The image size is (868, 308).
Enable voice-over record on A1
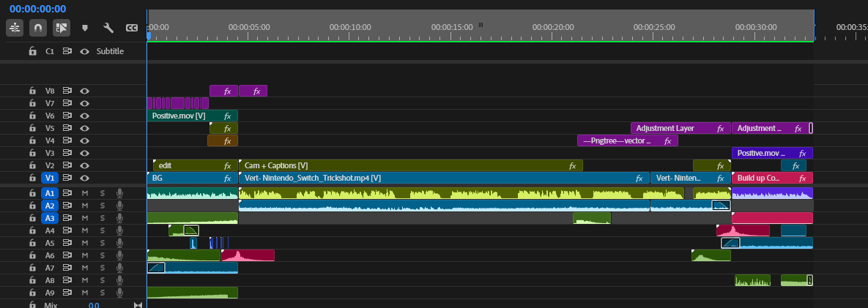pyautogui.click(x=119, y=193)
